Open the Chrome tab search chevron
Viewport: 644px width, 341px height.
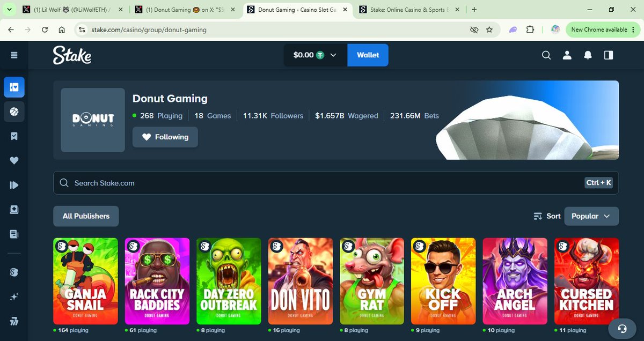pyautogui.click(x=9, y=9)
